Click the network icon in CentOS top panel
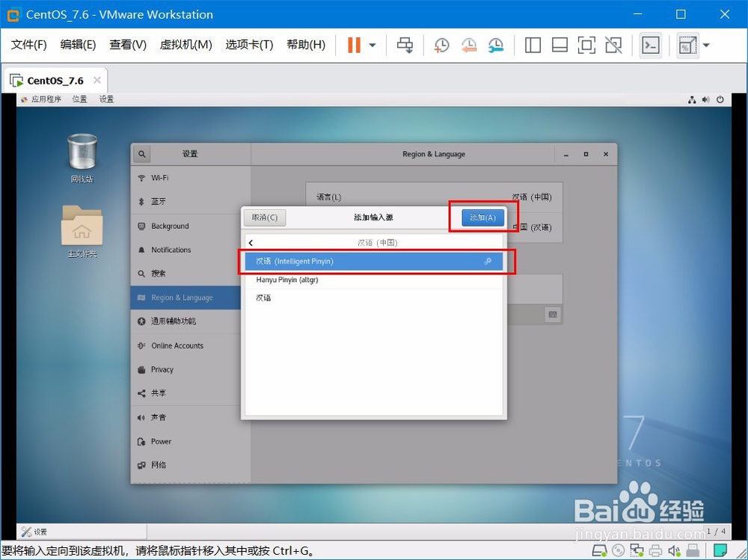Viewport: 748px width, 560px height. tap(692, 99)
